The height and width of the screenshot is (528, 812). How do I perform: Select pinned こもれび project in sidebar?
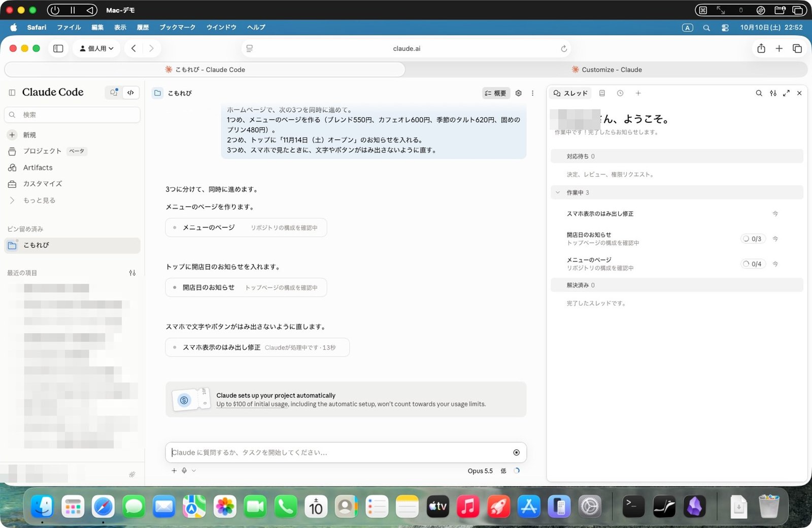(72, 245)
